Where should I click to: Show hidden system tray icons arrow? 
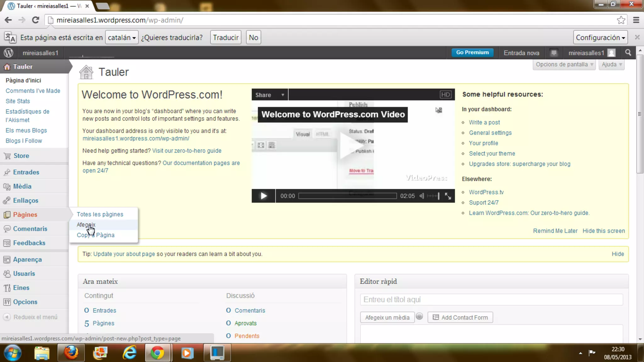pyautogui.click(x=580, y=353)
